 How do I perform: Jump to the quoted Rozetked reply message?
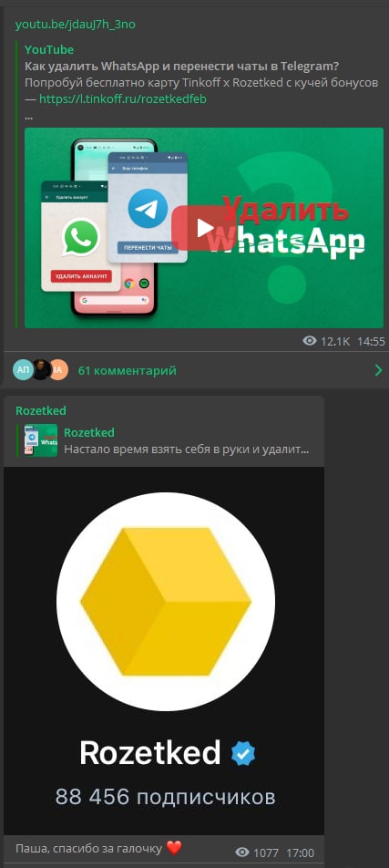(168, 440)
